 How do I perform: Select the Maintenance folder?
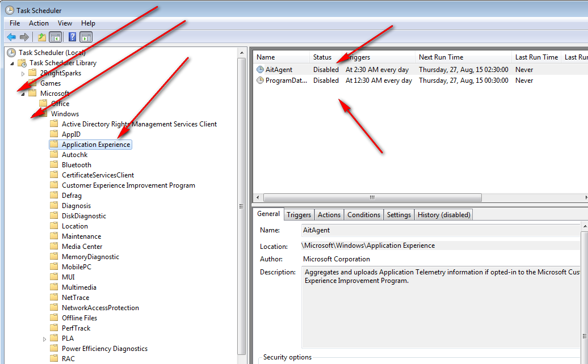coord(81,236)
